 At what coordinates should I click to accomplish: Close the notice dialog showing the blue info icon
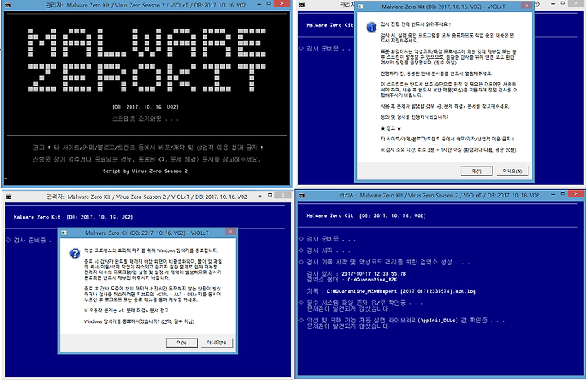pos(526,6)
